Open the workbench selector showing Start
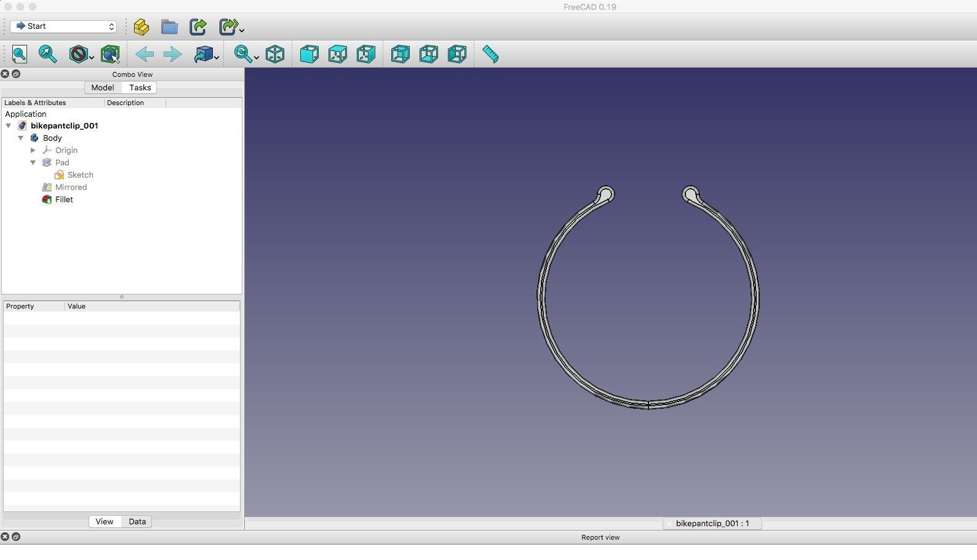Screen dimensions: 977x560 pos(63,26)
